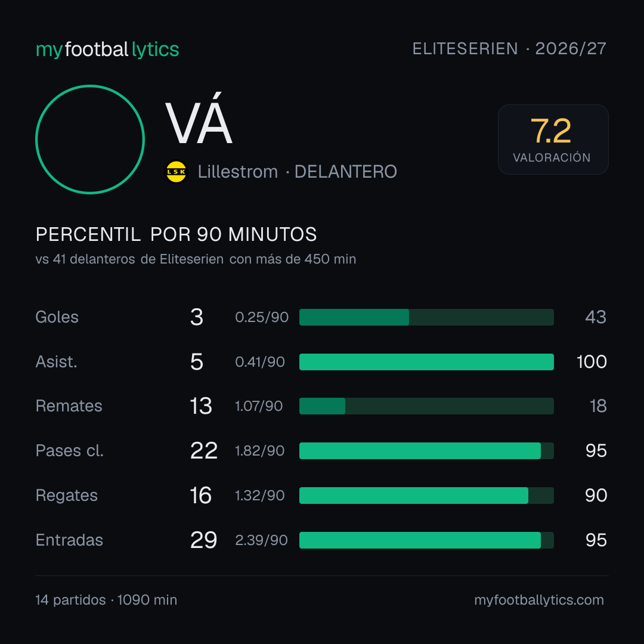644x644 pixels.
Task: Click the myfootballytics logo
Action: click(x=107, y=49)
